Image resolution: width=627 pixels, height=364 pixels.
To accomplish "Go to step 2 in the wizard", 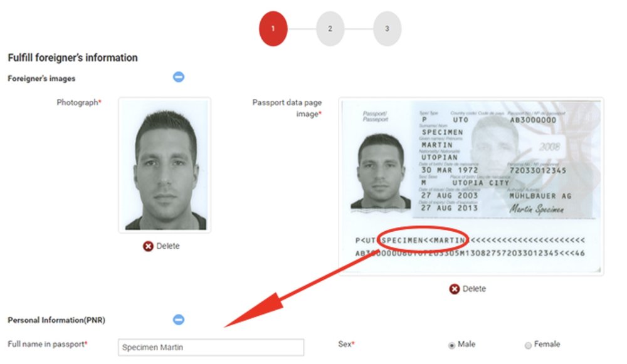I will pos(330,29).
